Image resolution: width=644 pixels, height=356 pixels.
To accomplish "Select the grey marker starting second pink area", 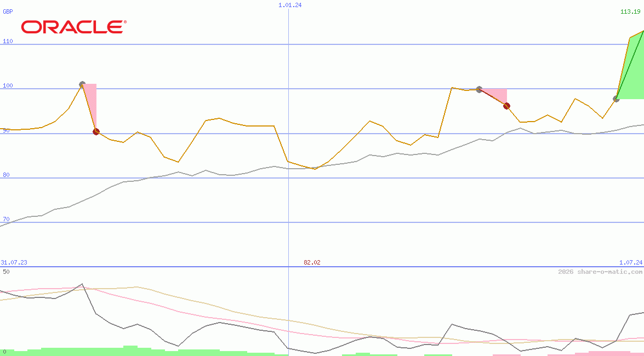I will pyautogui.click(x=479, y=89).
